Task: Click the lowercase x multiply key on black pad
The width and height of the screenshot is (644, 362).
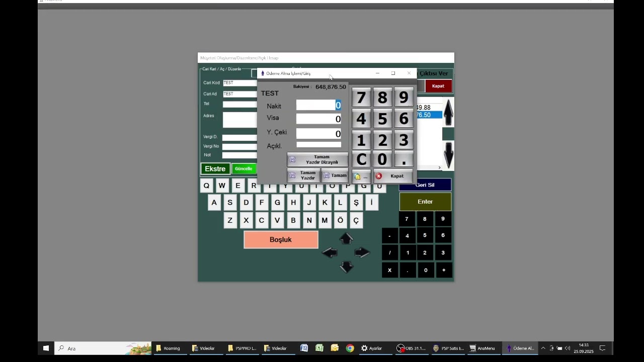Action: pyautogui.click(x=389, y=270)
